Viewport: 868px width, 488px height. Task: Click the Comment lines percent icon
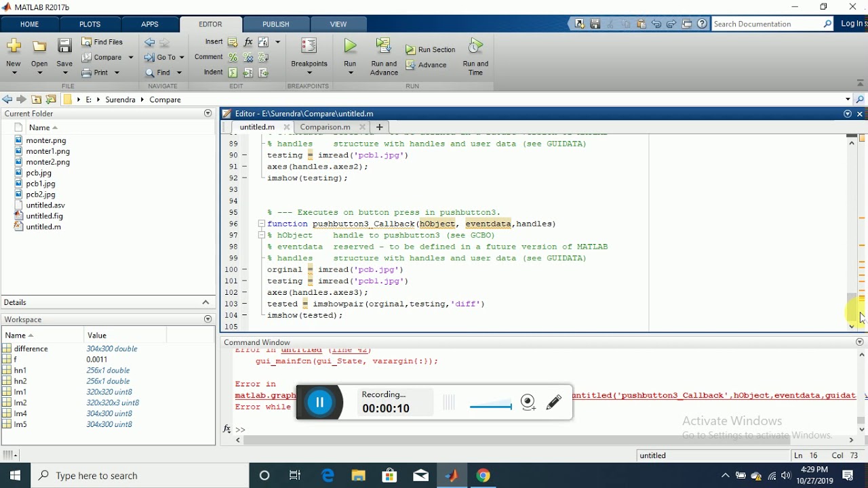(233, 58)
